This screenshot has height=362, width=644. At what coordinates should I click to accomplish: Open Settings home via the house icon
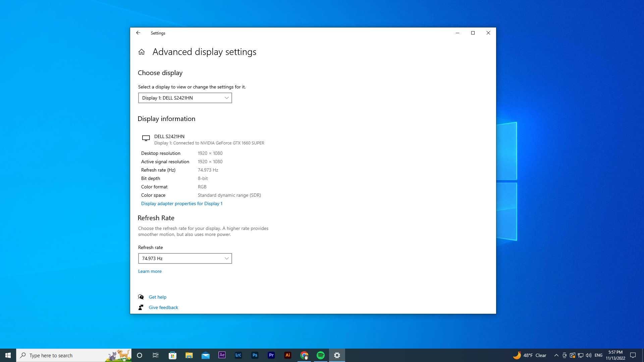pos(142,52)
